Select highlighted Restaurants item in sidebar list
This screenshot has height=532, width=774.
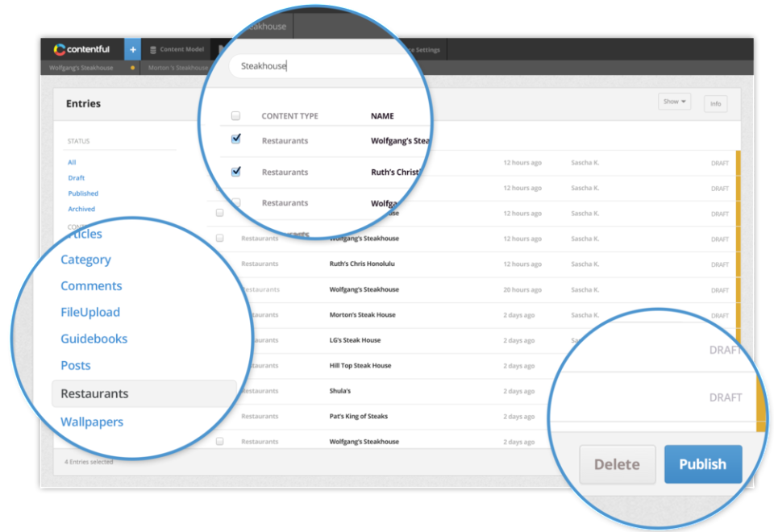tap(144, 393)
